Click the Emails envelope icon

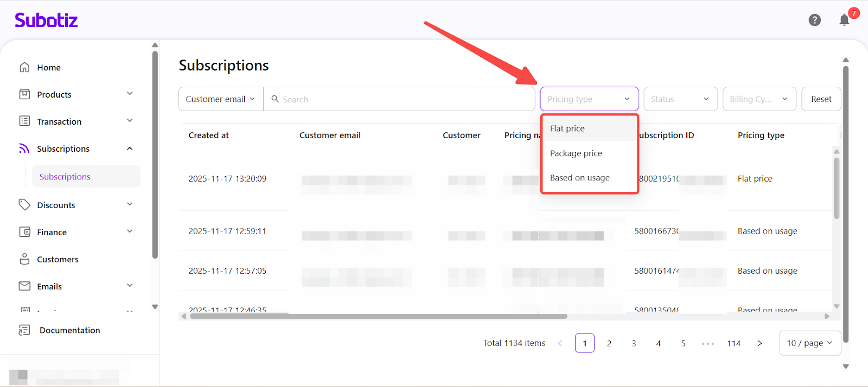pos(24,286)
